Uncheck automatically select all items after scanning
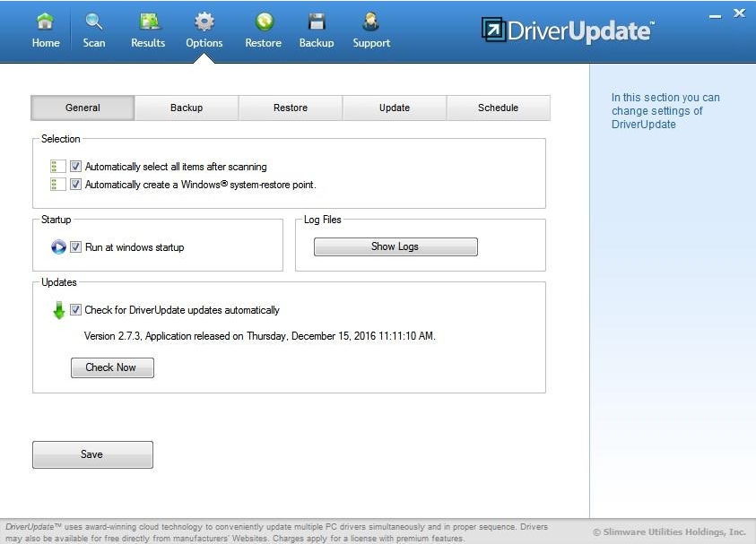Image resolution: width=756 pixels, height=544 pixels. (75, 166)
